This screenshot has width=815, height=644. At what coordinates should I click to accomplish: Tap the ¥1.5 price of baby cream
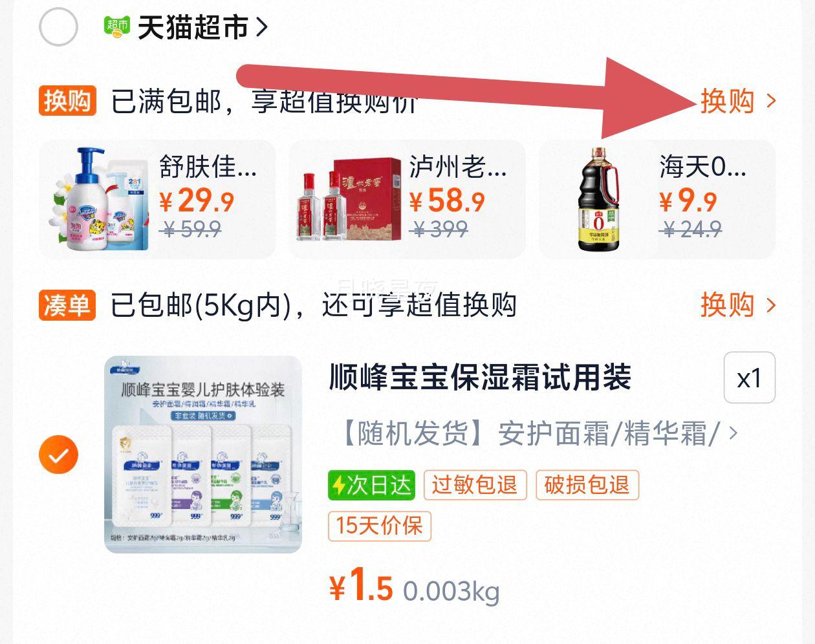click(x=361, y=586)
